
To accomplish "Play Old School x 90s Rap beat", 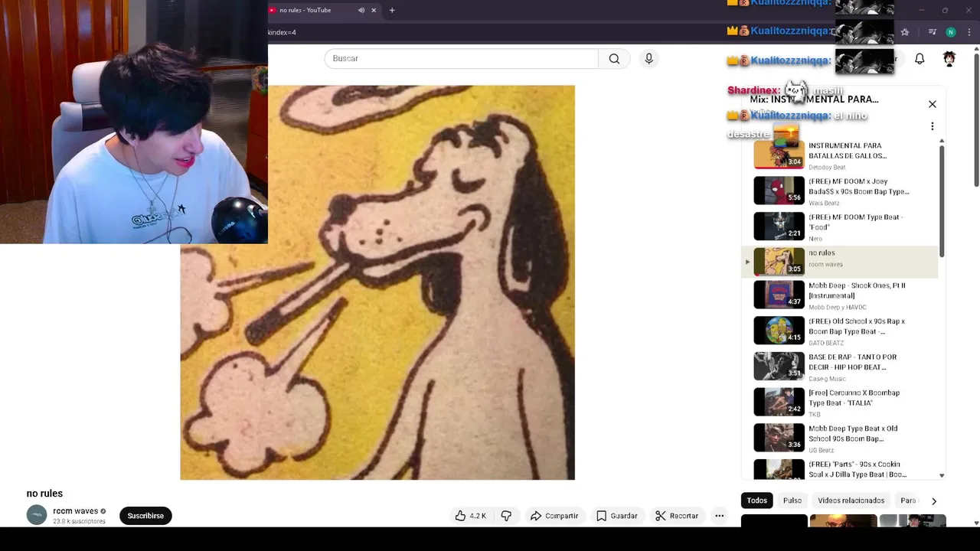I will click(841, 331).
